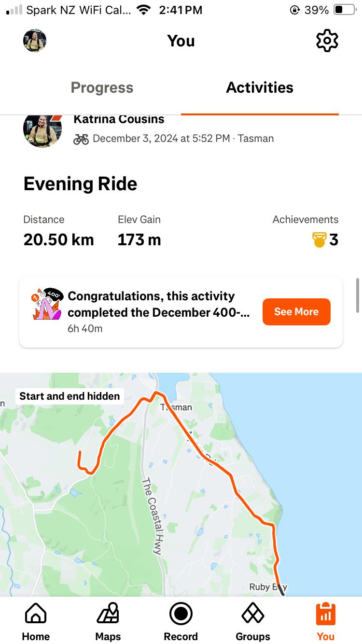The width and height of the screenshot is (362, 644).
Task: Select the Activities tab
Action: (260, 88)
